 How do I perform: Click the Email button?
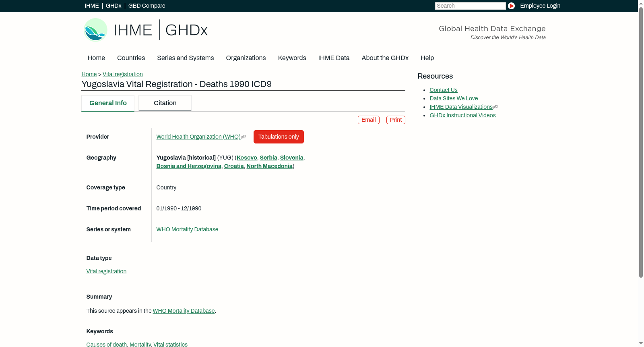[369, 120]
